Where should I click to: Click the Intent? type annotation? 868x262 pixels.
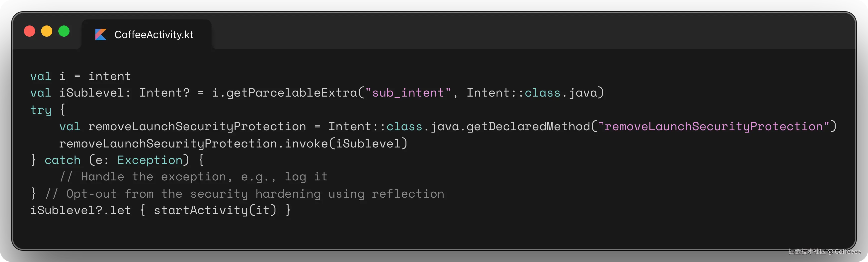point(164,93)
